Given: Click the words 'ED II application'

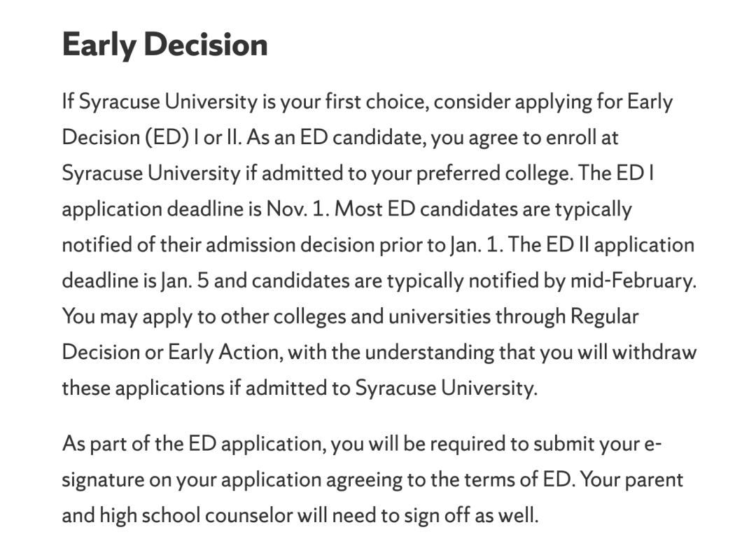Looking at the screenshot, I should [620, 245].
